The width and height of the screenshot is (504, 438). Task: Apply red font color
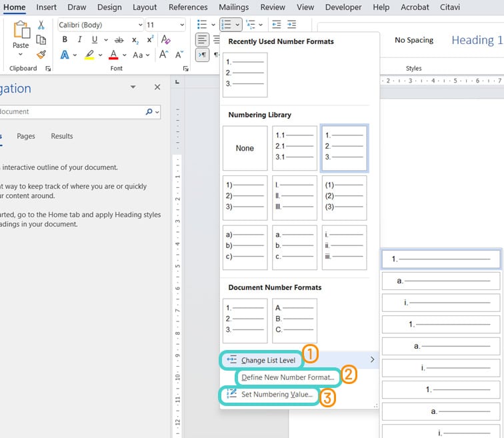click(113, 55)
